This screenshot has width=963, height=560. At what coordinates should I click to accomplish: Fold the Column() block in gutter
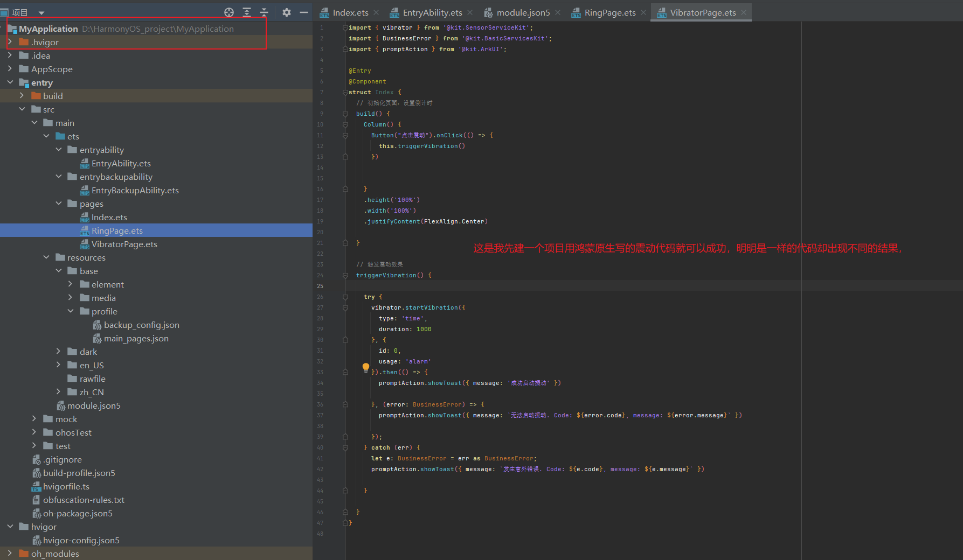coord(345,124)
